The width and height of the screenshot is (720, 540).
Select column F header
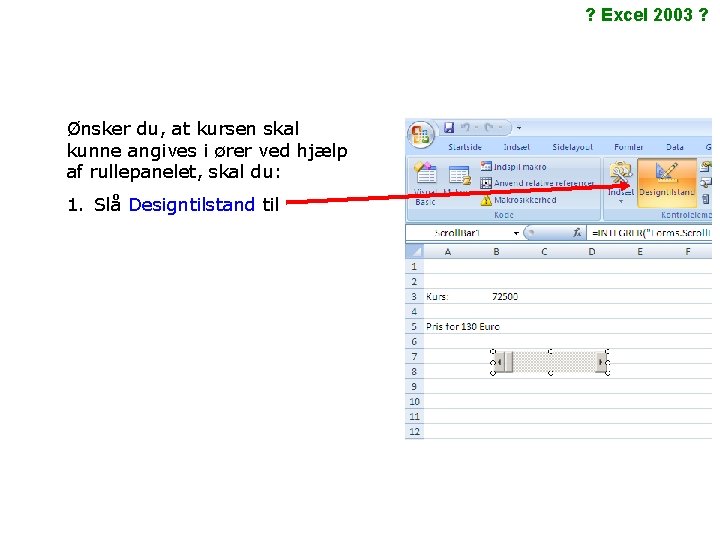pos(687,252)
